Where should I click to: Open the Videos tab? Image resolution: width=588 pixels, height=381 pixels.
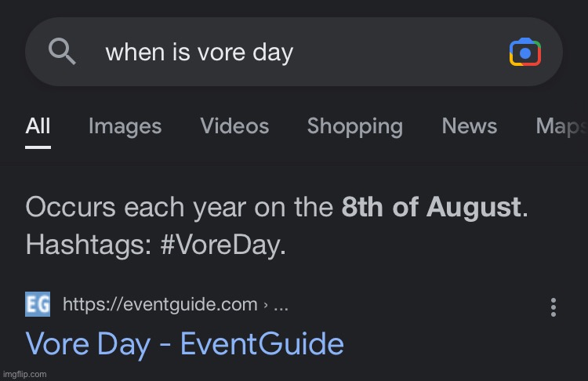[x=234, y=126]
